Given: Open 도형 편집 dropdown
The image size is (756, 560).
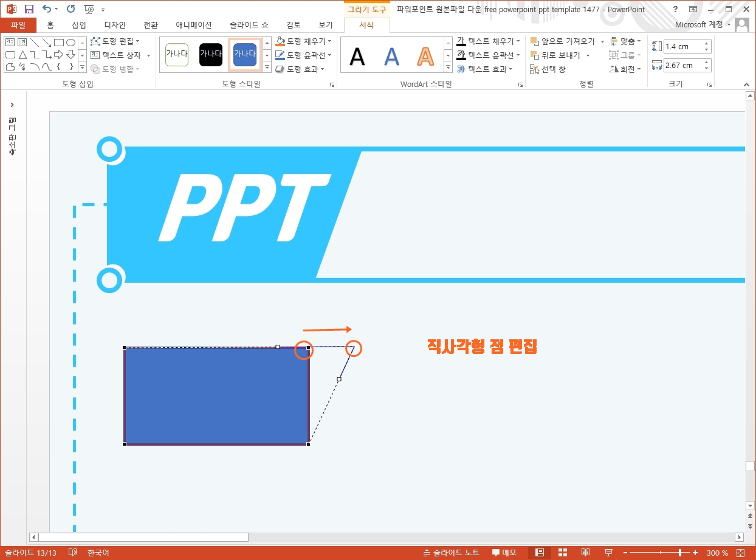Looking at the screenshot, I should point(115,41).
